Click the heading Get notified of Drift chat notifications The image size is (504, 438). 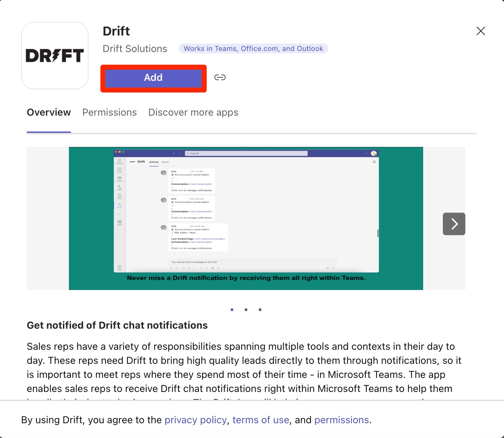tap(117, 326)
